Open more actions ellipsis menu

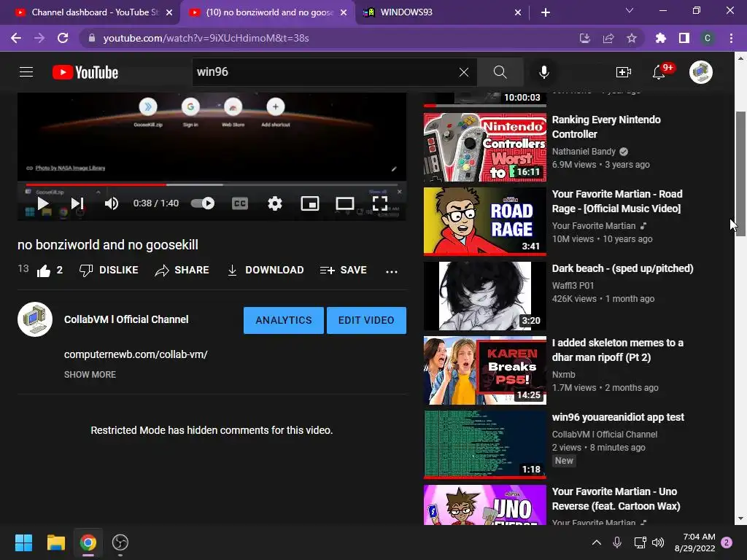[392, 271]
